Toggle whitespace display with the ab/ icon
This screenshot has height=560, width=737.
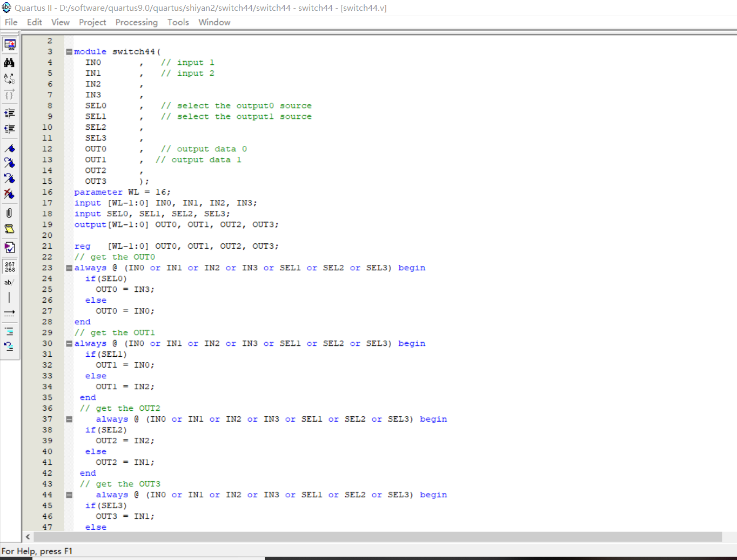coord(9,282)
